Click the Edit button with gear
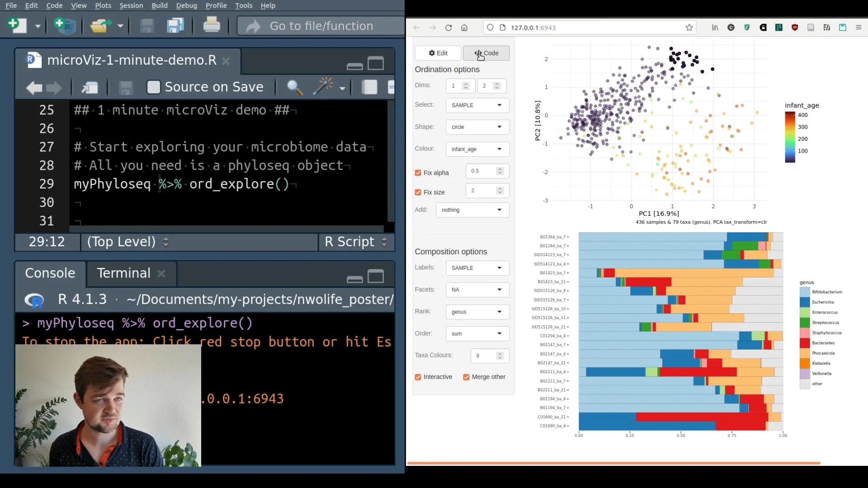 click(x=438, y=53)
